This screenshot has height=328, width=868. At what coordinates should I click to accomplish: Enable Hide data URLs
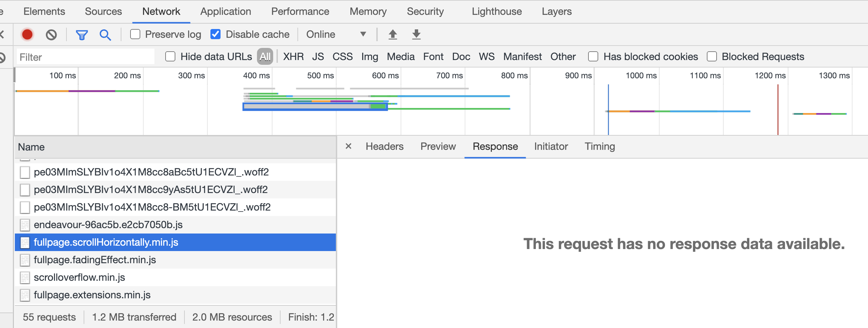170,57
